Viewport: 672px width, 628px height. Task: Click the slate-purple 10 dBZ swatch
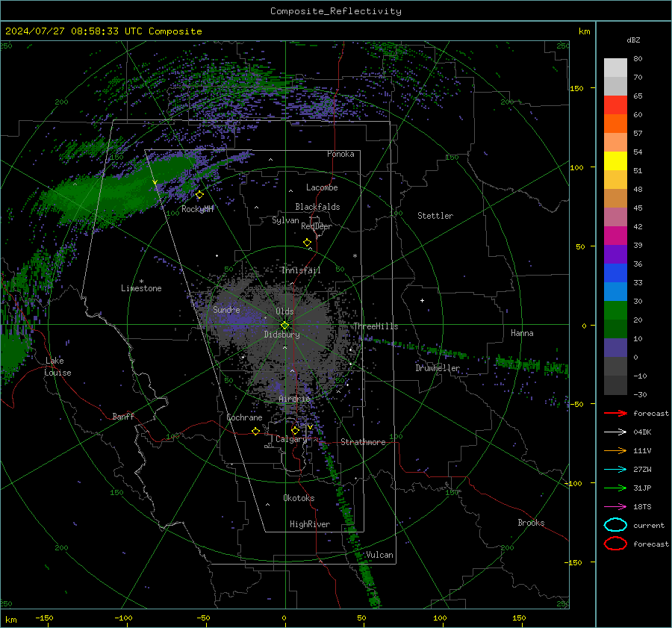point(615,348)
